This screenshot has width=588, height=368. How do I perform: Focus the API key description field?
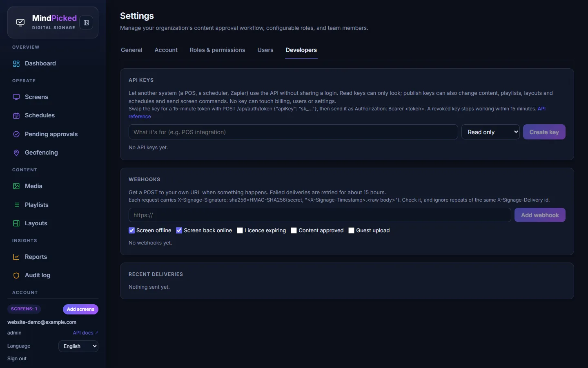(293, 132)
